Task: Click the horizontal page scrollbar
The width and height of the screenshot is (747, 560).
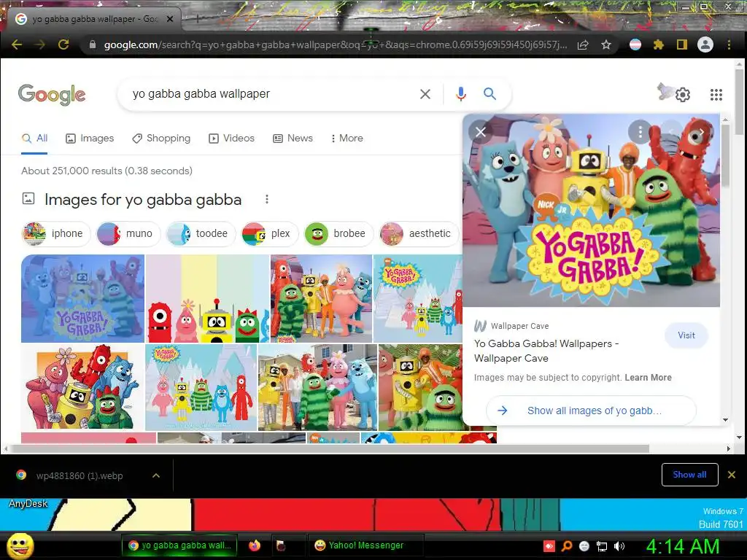Action: [x=329, y=448]
